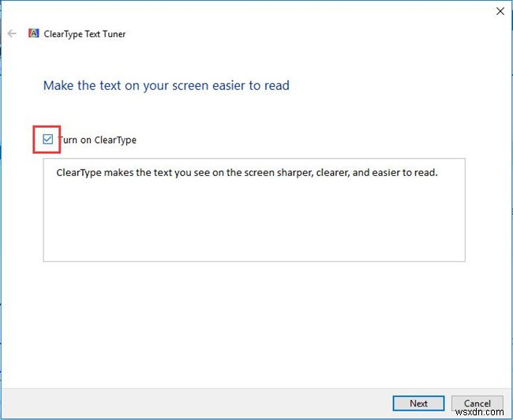Click the "ClearType Text Tuner" window title

84,34
